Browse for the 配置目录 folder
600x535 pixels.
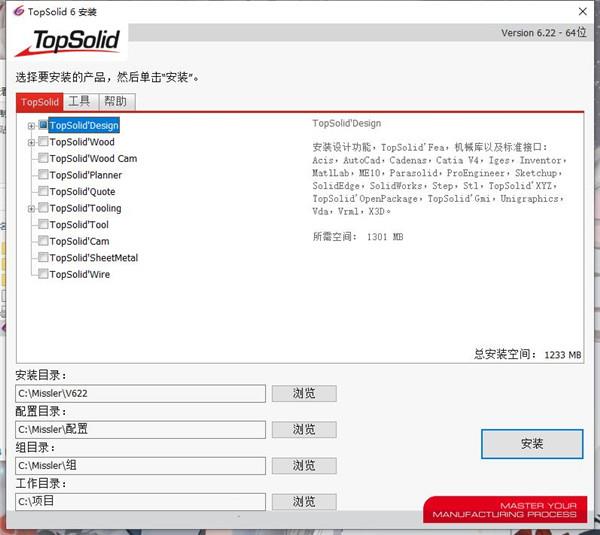pyautogui.click(x=304, y=429)
